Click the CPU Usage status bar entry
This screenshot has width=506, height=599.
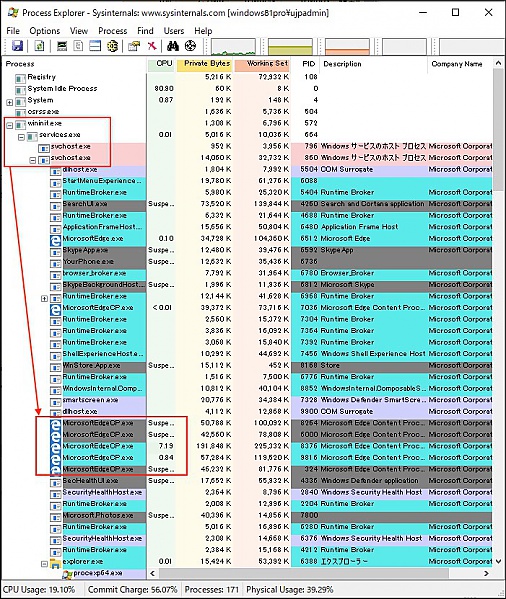[x=39, y=589]
